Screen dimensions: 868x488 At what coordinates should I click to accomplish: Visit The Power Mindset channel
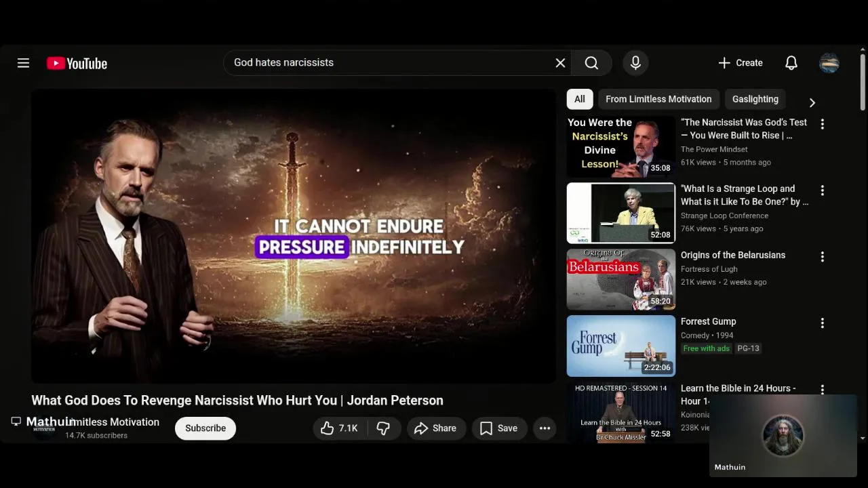pos(714,149)
